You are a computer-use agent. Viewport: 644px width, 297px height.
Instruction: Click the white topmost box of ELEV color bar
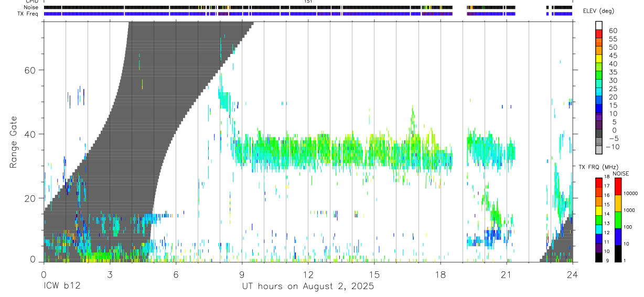click(599, 25)
